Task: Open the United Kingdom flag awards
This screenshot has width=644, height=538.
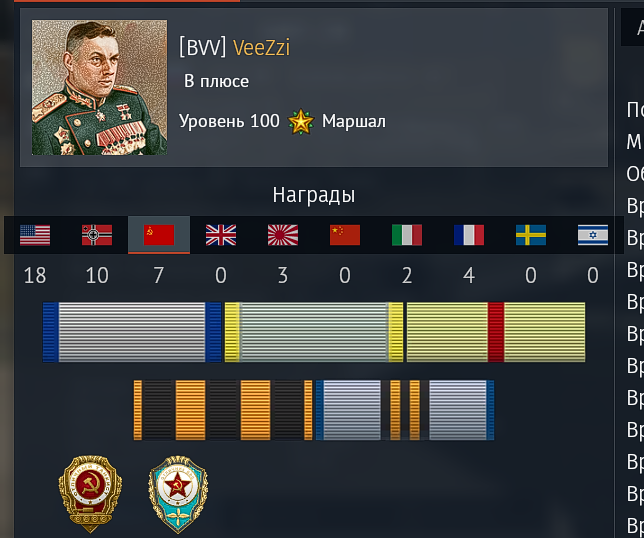Action: click(221, 235)
